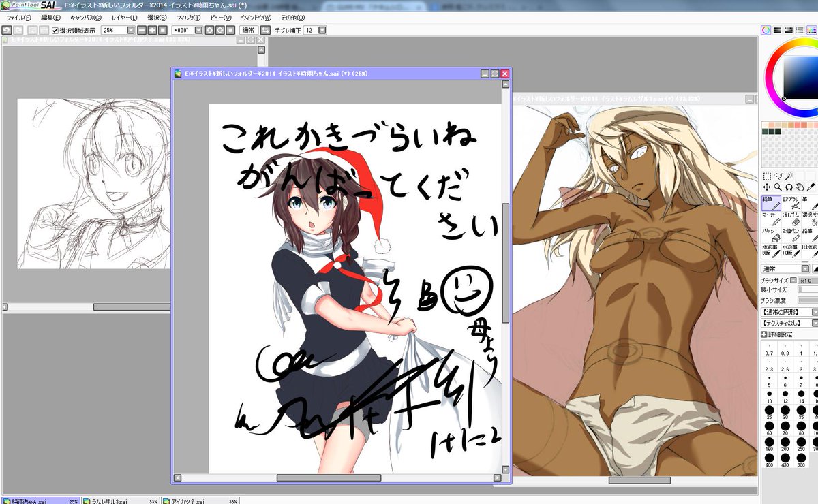
Task: Select the エアブラシ airbrush tool
Action: pos(791,203)
